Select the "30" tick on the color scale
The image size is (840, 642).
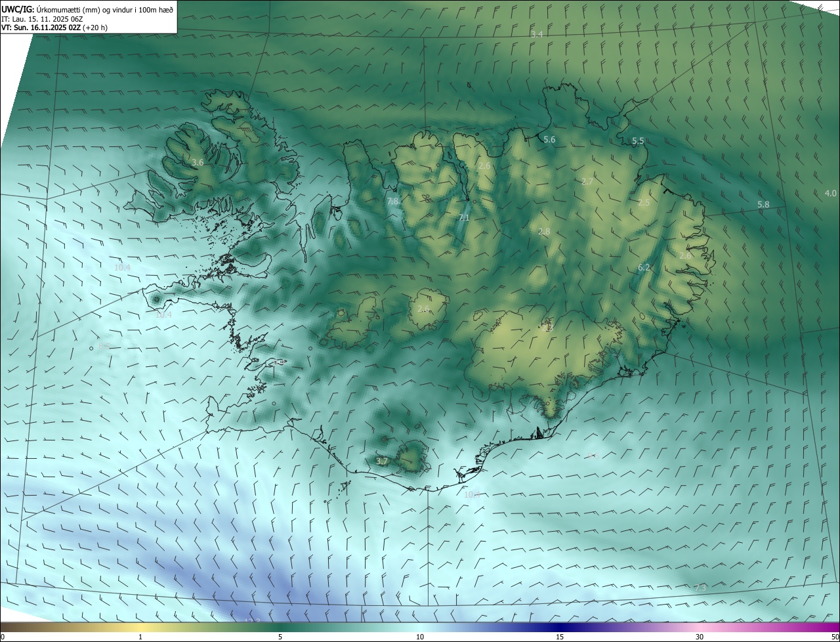(700, 637)
